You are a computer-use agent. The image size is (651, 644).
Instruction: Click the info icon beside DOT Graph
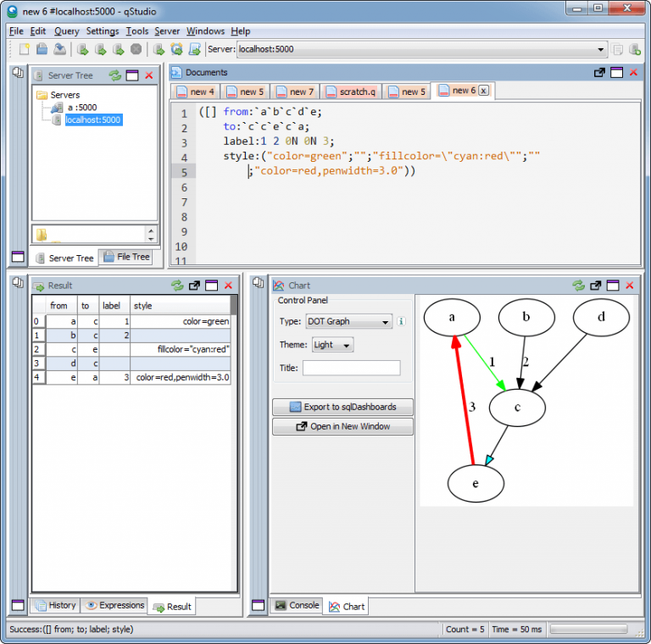401,322
